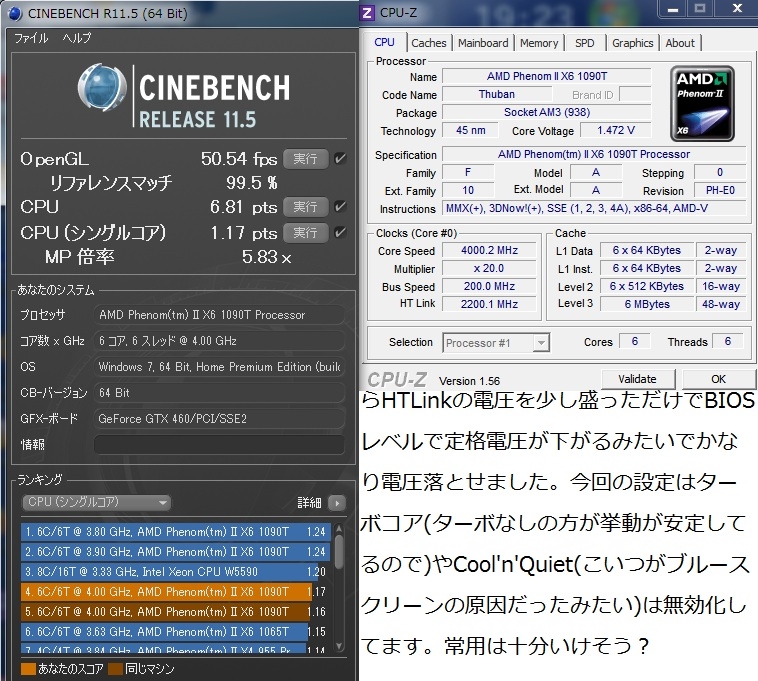Click the brown 同じマシン legend swatch
Screen dimensions: 758x681
click(115, 669)
